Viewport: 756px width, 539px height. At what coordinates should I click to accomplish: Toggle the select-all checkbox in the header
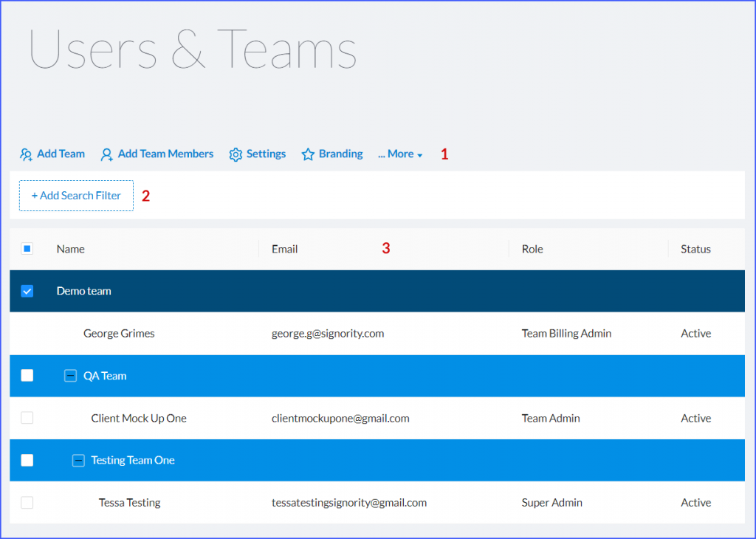coord(27,249)
